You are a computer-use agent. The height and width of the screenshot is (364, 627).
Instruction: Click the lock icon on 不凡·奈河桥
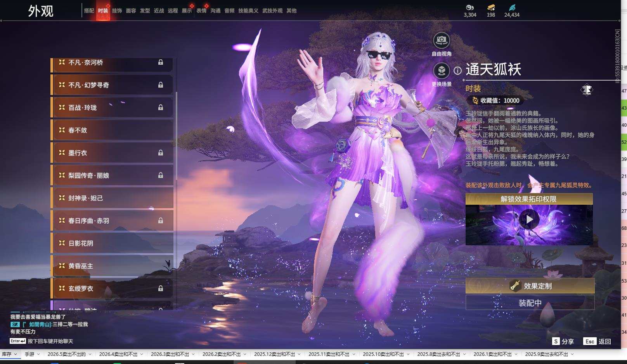pos(161,62)
